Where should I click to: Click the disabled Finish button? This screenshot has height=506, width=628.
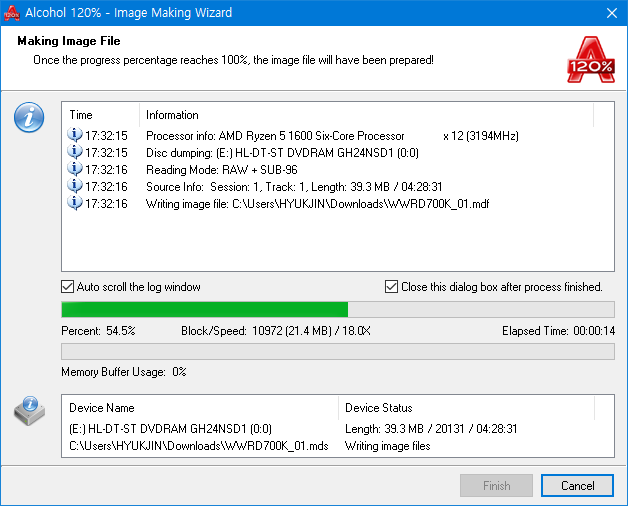pyautogui.click(x=496, y=486)
